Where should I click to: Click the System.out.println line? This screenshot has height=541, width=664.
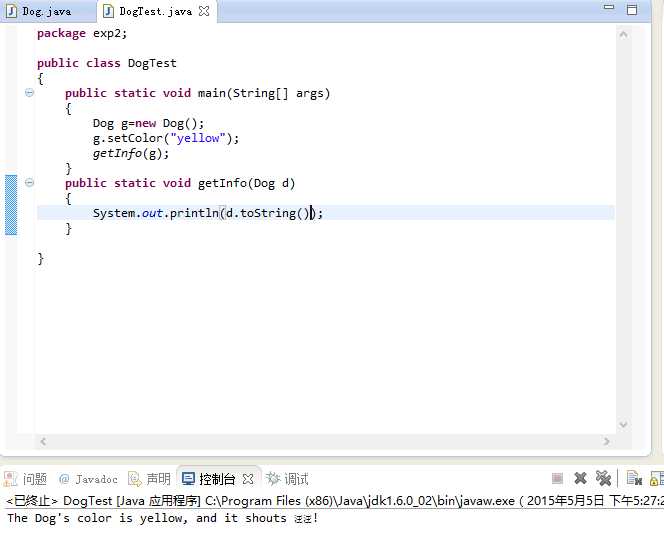208,213
